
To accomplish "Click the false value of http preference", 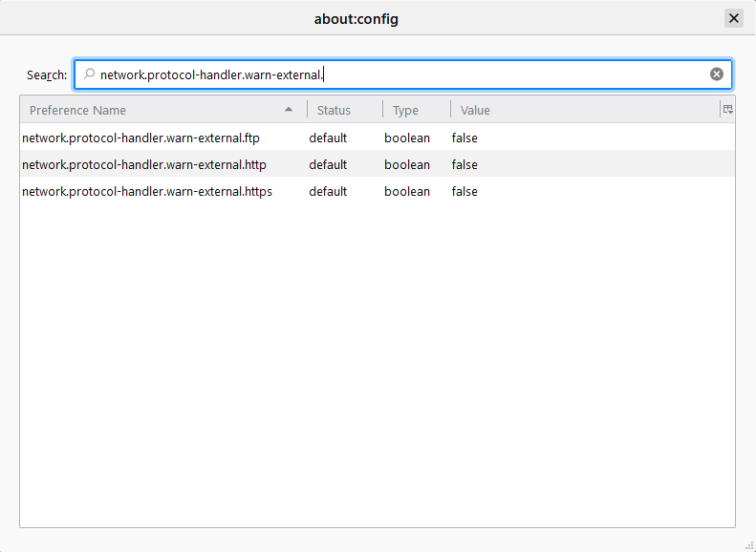I will 464,164.
